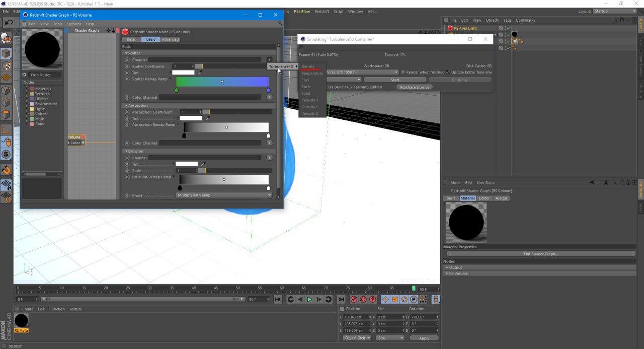644x349 pixels.
Task: Switch to the Advanced tab of shader node
Action: (170, 39)
